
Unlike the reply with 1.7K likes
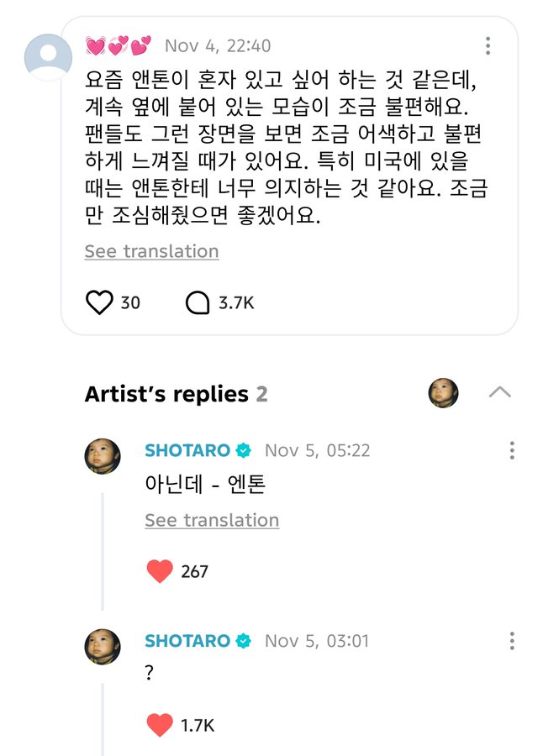pos(159,725)
